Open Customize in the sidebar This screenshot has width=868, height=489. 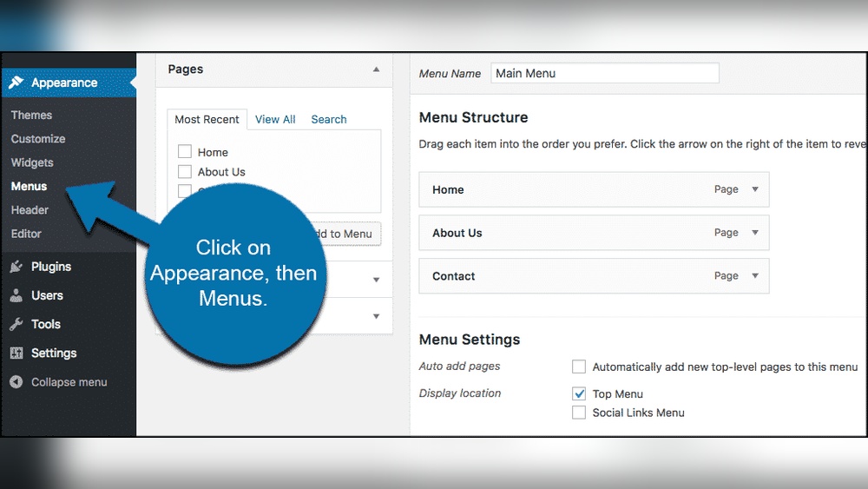coord(38,138)
